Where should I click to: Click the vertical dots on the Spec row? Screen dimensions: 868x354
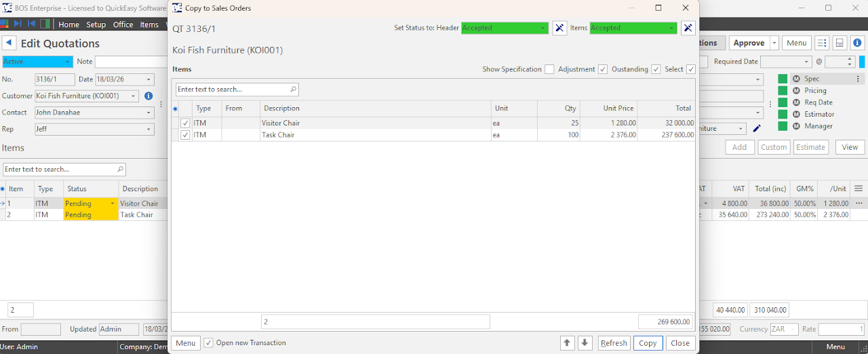858,79
